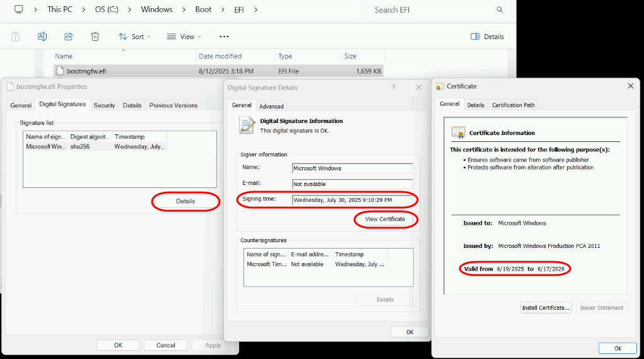The height and width of the screenshot is (359, 644).
Task: Click View Certificate button
Action: point(385,219)
